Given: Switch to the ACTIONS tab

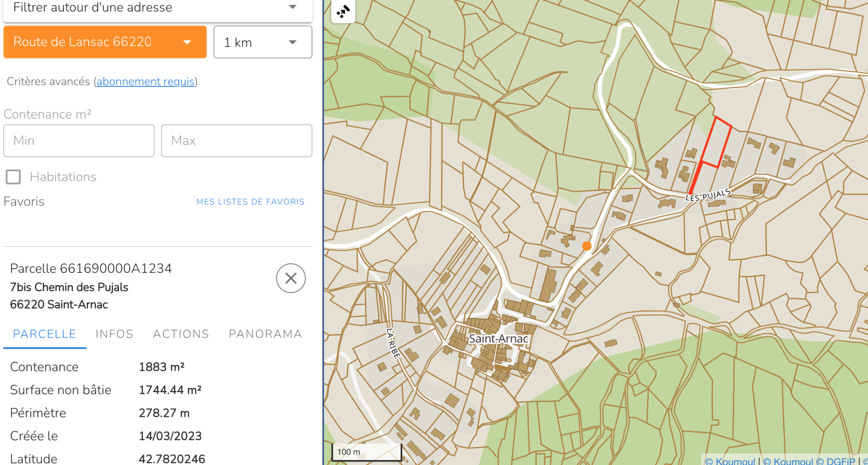Looking at the screenshot, I should point(181,334).
